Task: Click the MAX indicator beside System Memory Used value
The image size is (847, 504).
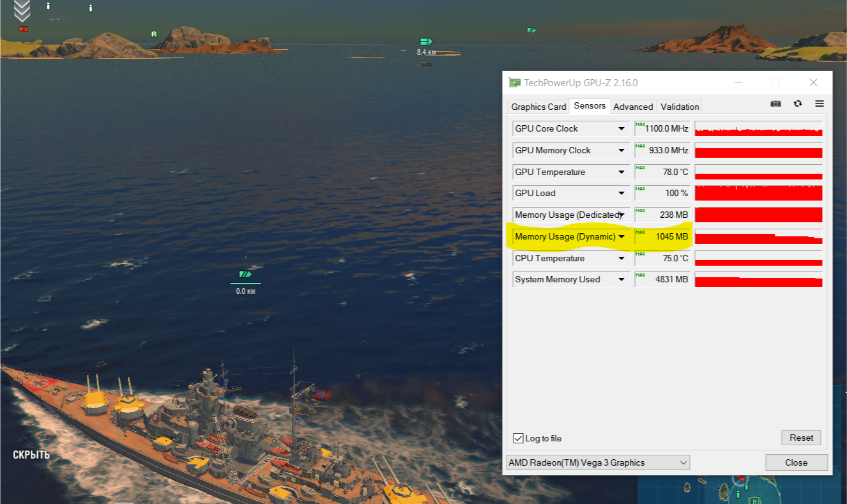Action: point(640,275)
